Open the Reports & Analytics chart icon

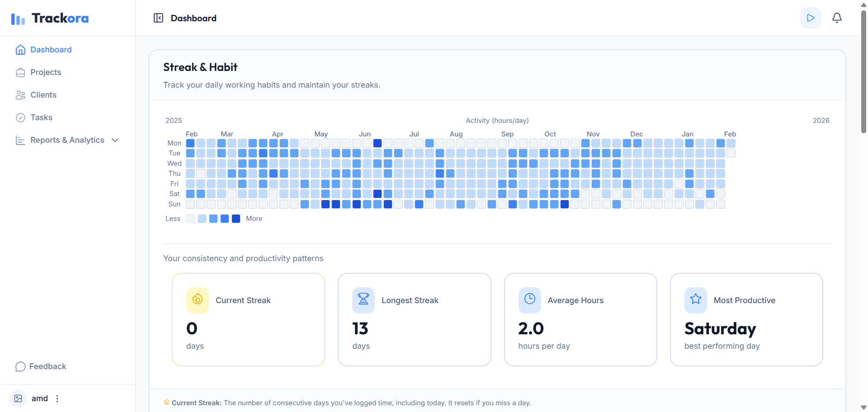click(20, 140)
